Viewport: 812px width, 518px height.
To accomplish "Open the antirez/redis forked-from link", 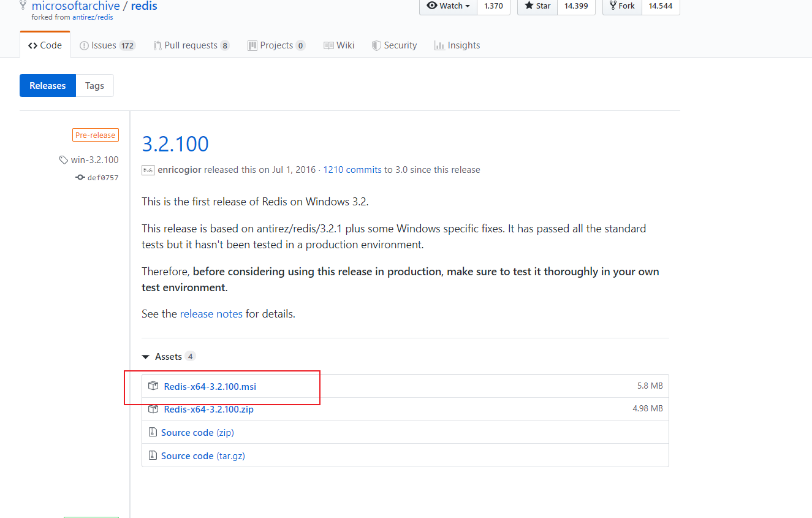I will tap(93, 17).
